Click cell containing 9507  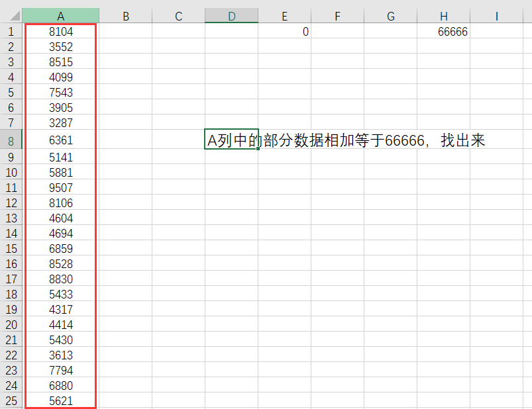pyautogui.click(x=61, y=187)
